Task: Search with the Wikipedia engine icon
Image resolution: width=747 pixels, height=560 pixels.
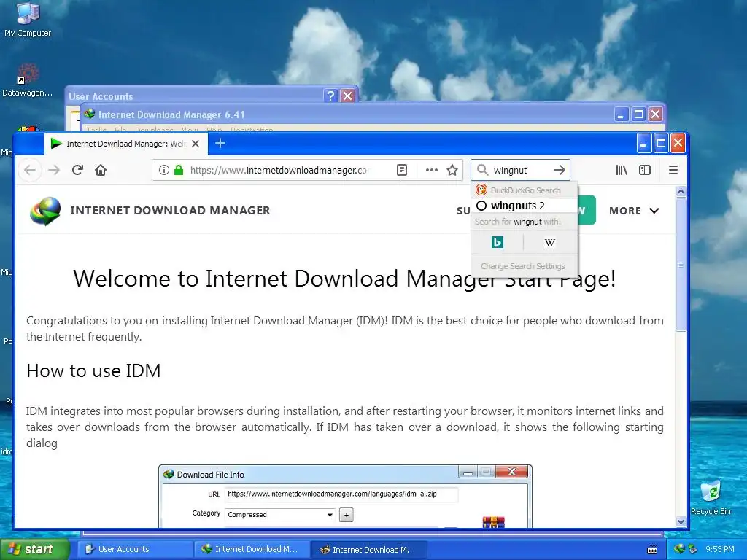Action: (550, 242)
